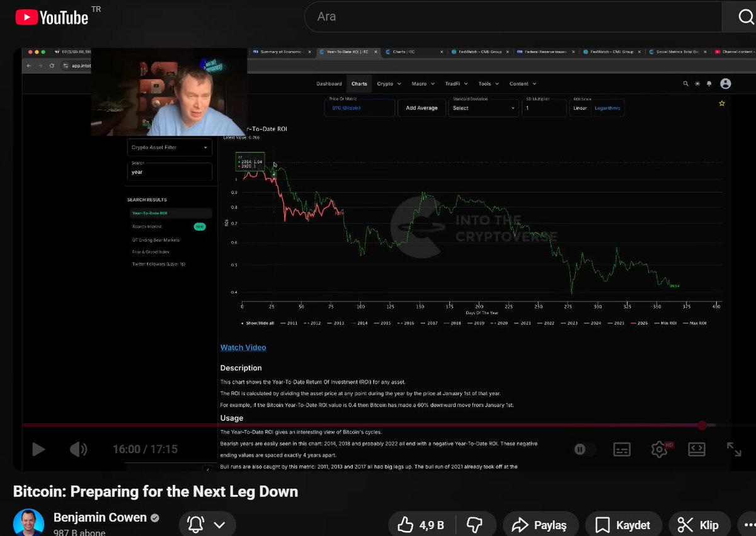Viewport: 756px width, 536px height.
Task: Click the YouTube search magnifier button
Action: (x=747, y=16)
